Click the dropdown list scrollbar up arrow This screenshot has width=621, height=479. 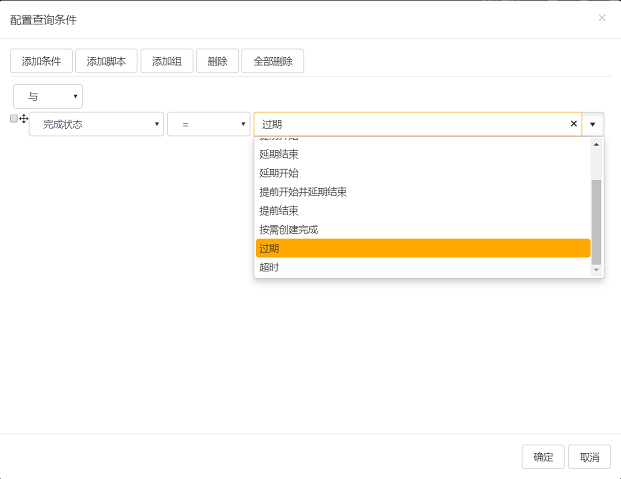[597, 144]
